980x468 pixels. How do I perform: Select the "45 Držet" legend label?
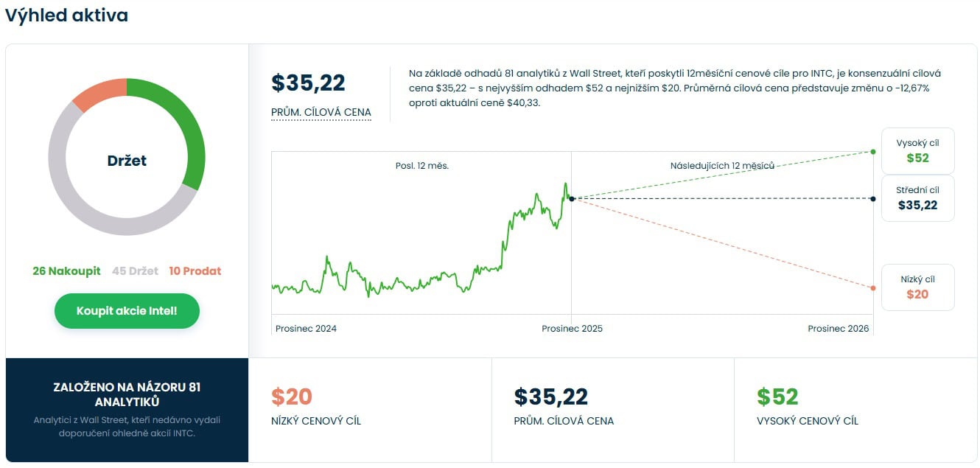pyautogui.click(x=135, y=271)
